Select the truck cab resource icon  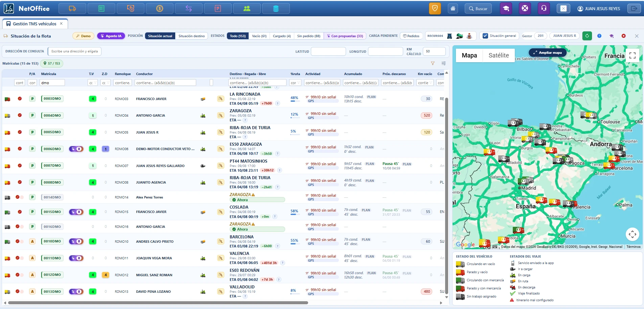pyautogui.click(x=450, y=36)
